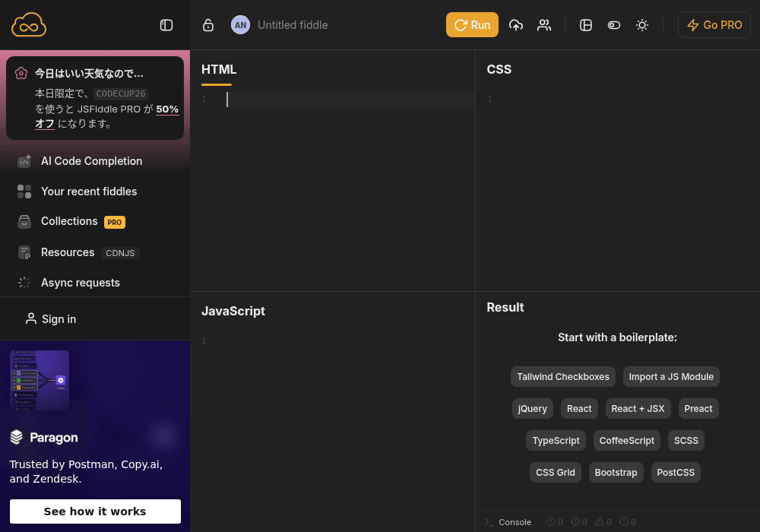Open the AN user avatar
The height and width of the screenshot is (532, 760).
pyautogui.click(x=240, y=25)
